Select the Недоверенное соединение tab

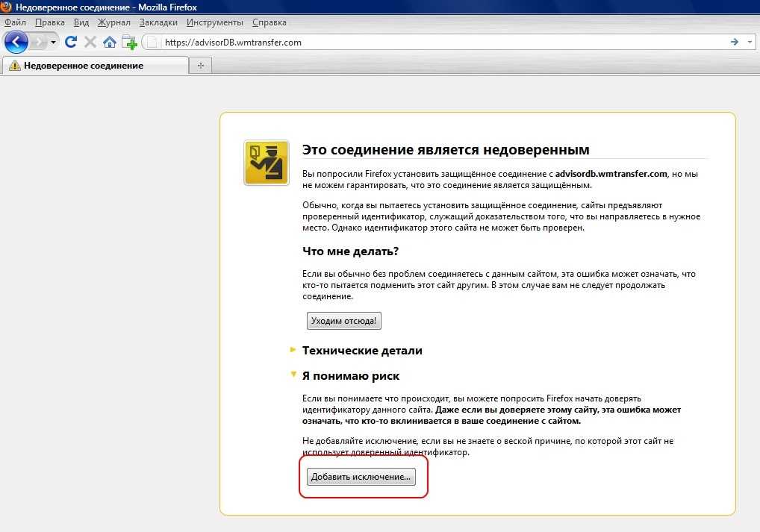[x=96, y=66]
